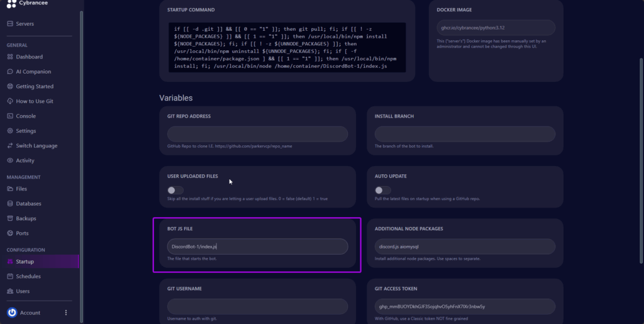
Task: Open AI Companion via its icon
Action: (x=10, y=72)
